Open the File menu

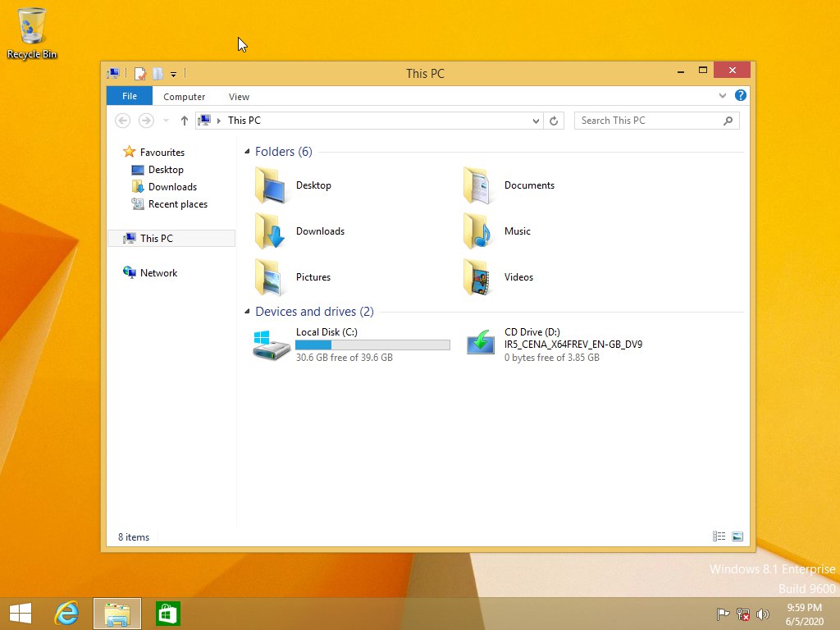(x=130, y=96)
